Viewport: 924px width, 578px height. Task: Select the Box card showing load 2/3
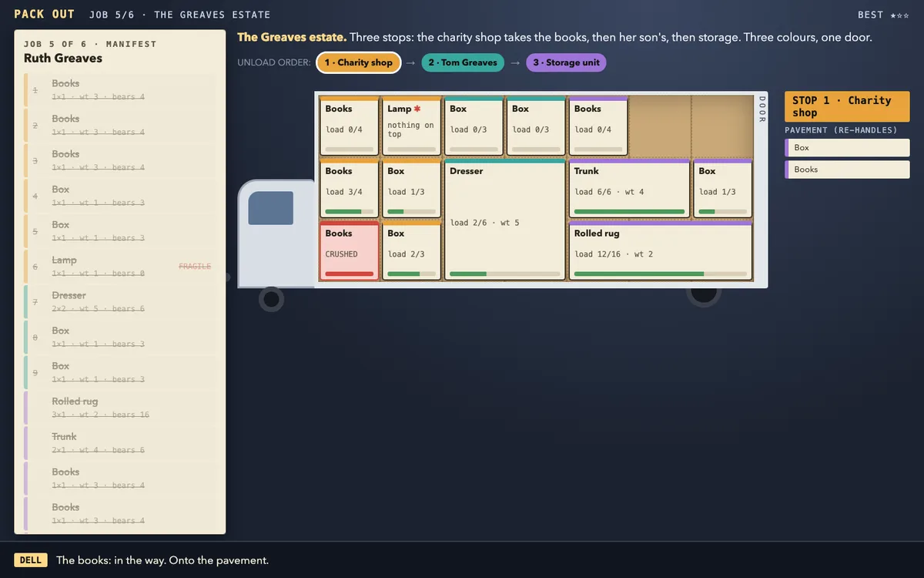(412, 250)
